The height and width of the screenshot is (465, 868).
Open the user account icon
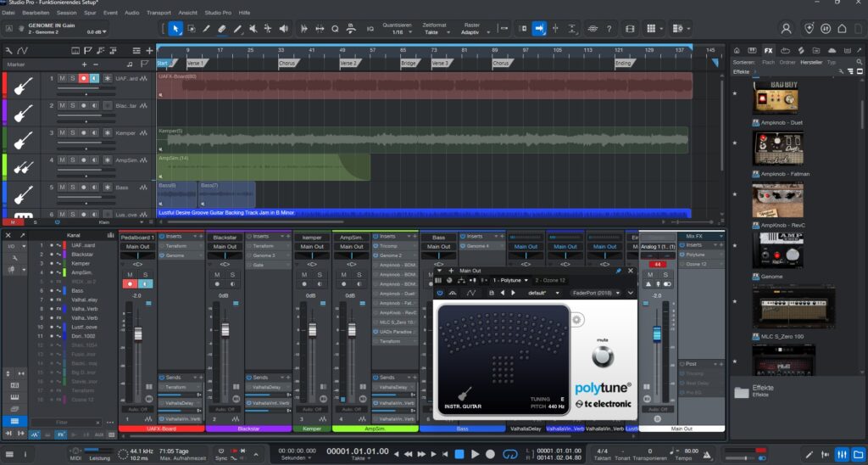(x=786, y=29)
